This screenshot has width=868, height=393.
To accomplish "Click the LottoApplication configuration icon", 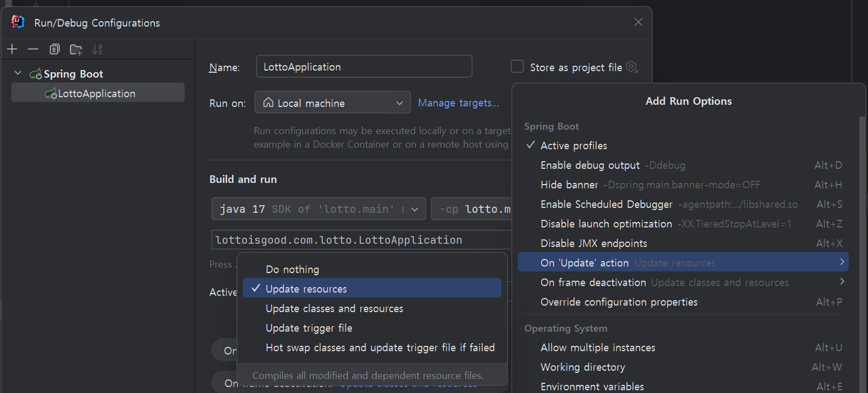I will pos(51,93).
